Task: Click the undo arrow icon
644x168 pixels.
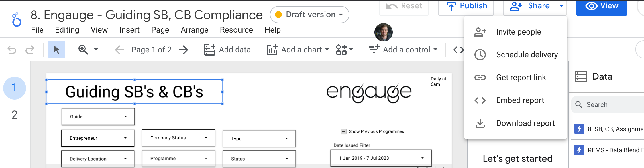Action: pyautogui.click(x=12, y=50)
